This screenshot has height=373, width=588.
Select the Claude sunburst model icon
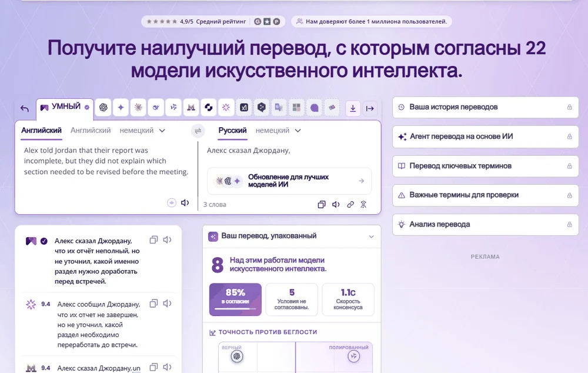click(x=138, y=107)
